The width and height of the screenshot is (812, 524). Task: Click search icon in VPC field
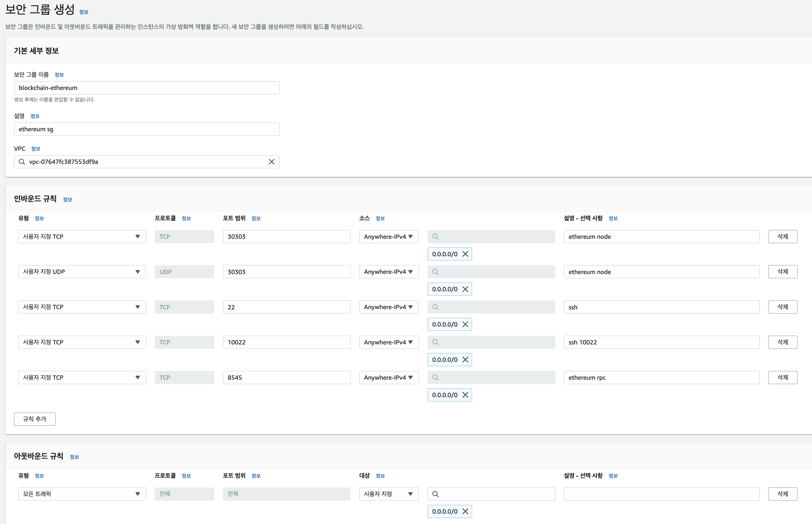[x=22, y=162]
